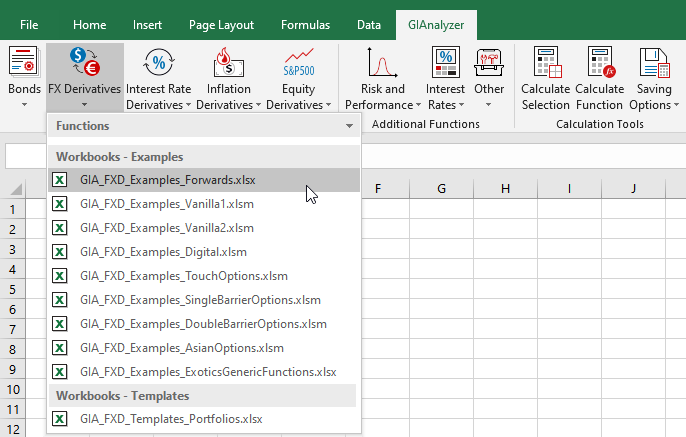Select column G header
Image resolution: width=686 pixels, height=437 pixels.
click(441, 189)
